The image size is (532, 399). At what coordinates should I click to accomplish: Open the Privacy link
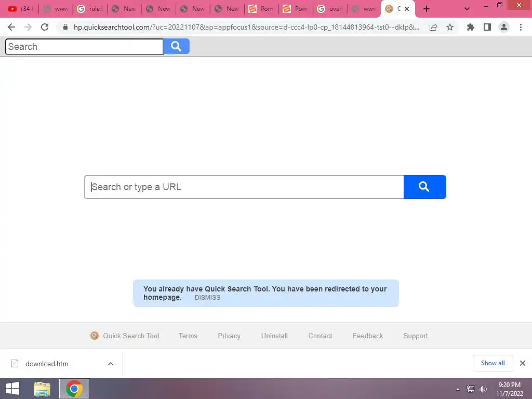tap(229, 336)
